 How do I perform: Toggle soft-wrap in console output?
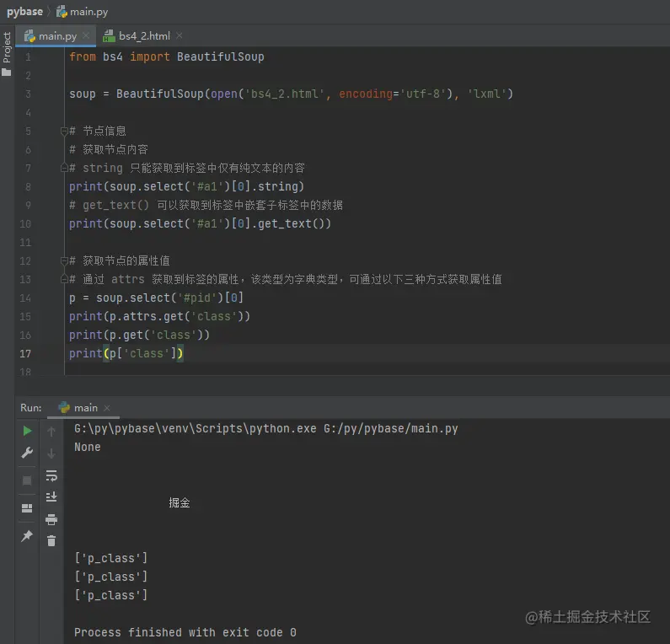pos(51,475)
